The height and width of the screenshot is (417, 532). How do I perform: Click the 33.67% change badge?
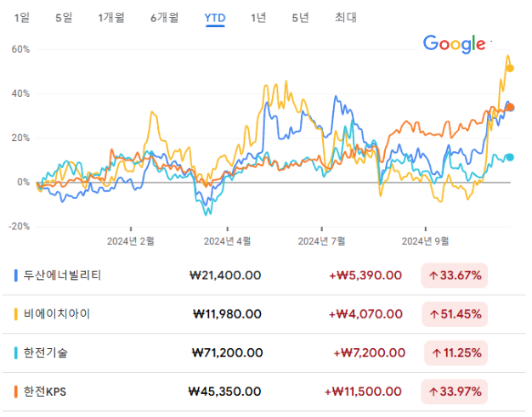455,275
